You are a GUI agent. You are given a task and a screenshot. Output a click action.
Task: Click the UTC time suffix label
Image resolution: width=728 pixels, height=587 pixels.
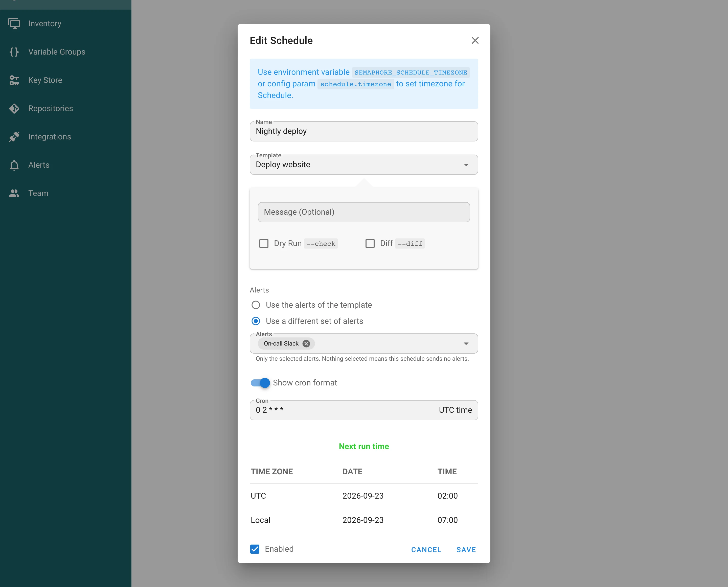coord(455,410)
